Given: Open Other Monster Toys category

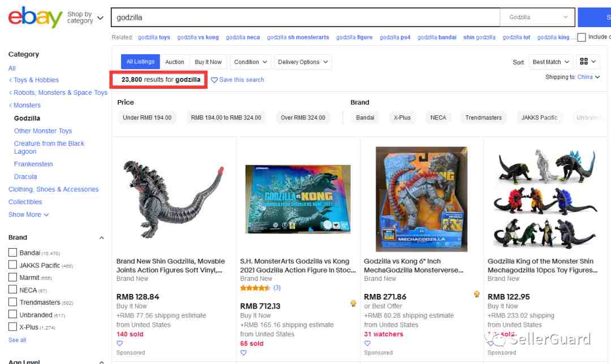Looking at the screenshot, I should [x=43, y=131].
